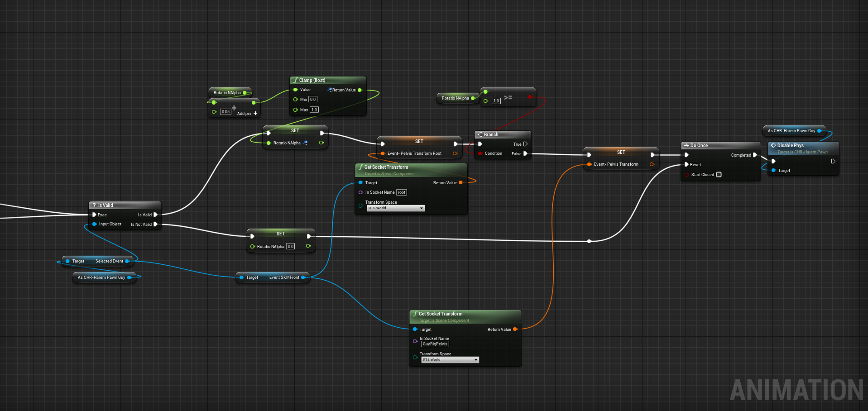Click output exec pin of SET Rotatio NAlpha 0.0

309,236
